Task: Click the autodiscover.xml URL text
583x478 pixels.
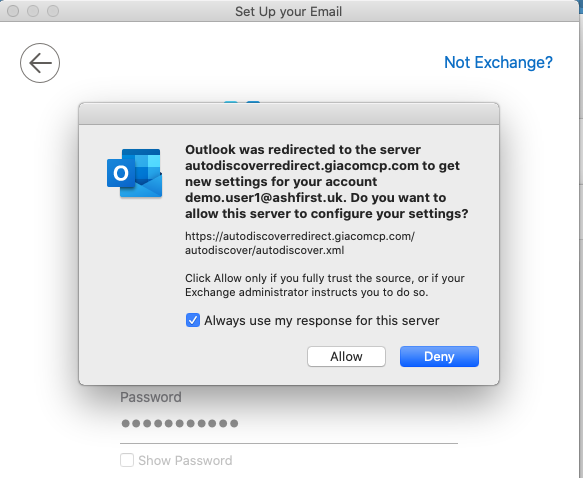Action: (x=300, y=243)
